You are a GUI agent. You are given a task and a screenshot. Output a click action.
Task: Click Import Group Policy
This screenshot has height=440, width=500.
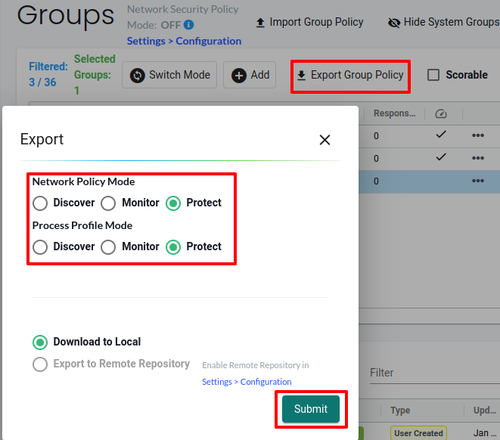pyautogui.click(x=310, y=22)
